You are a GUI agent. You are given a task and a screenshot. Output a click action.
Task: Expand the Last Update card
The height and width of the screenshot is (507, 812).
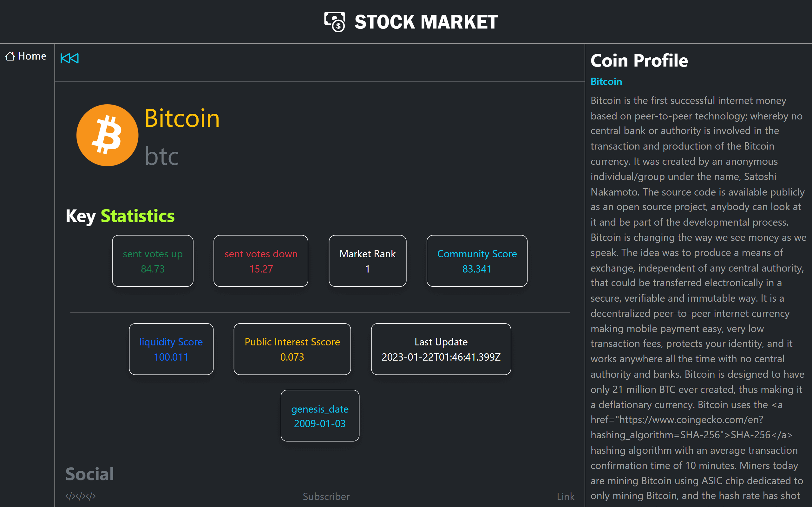pos(441,349)
